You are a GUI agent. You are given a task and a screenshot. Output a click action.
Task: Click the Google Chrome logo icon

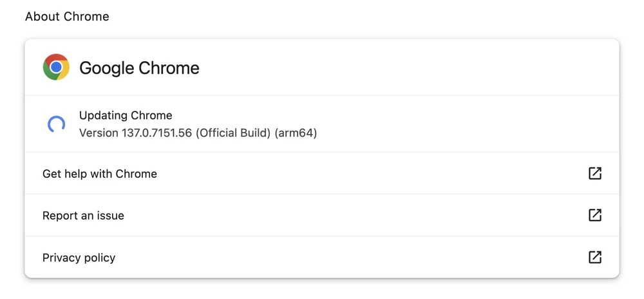[x=56, y=67]
